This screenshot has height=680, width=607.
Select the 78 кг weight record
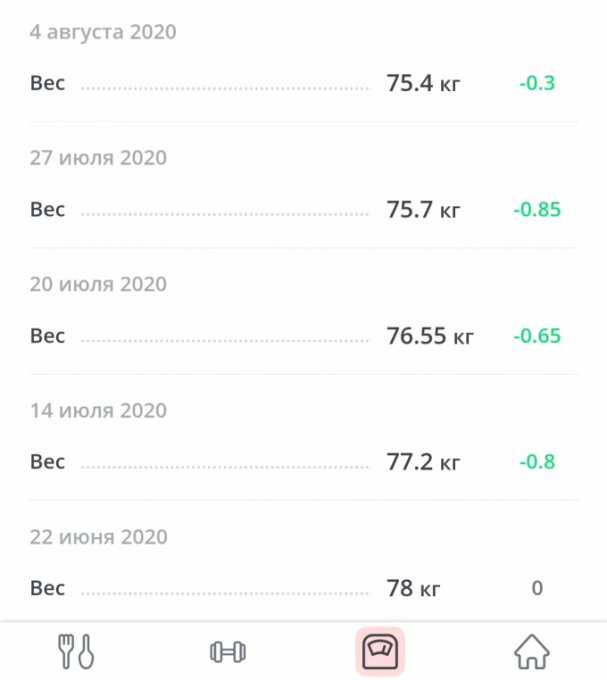coord(414,589)
